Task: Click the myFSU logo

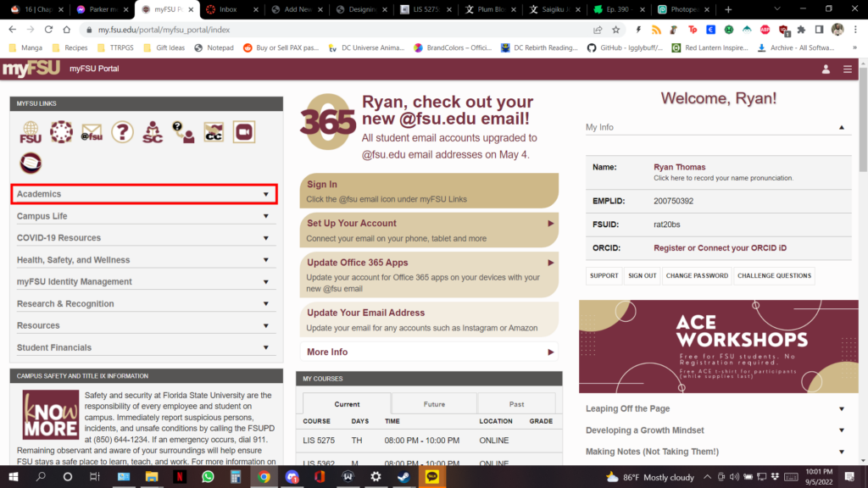Action: pos(31,69)
